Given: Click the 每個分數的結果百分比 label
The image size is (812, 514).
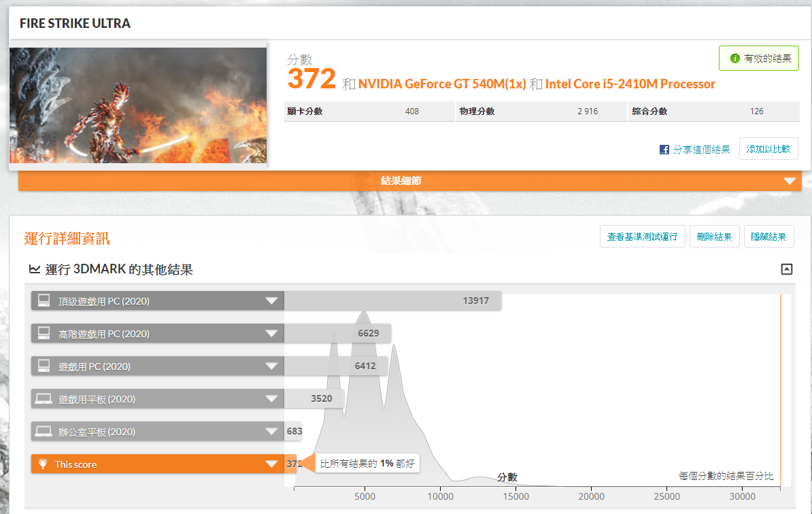Looking at the screenshot, I should (726, 476).
